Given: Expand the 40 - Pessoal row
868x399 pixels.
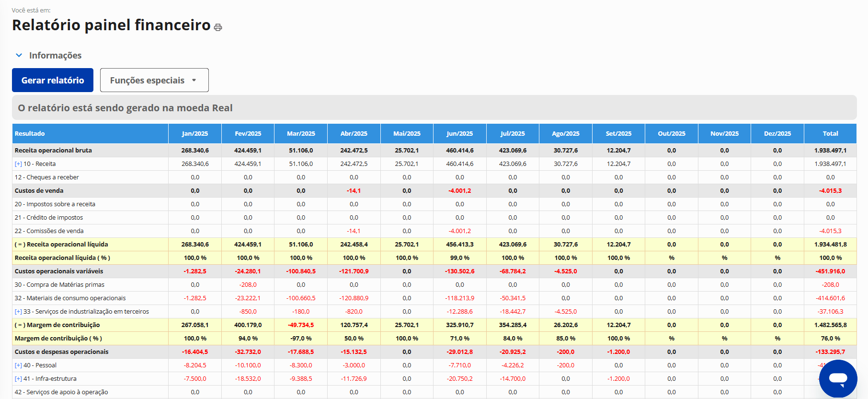Looking at the screenshot, I should [x=18, y=365].
